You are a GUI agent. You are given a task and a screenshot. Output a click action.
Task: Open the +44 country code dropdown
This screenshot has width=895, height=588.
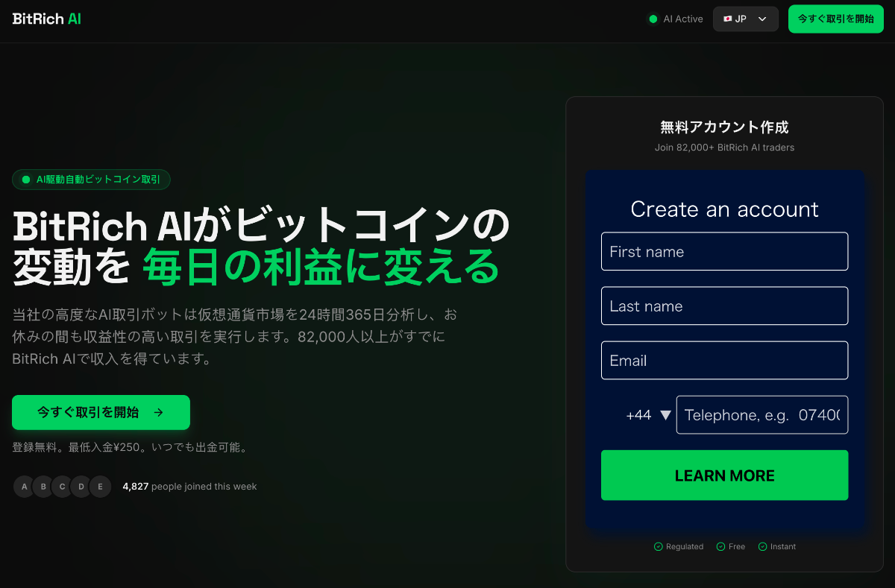pos(649,415)
